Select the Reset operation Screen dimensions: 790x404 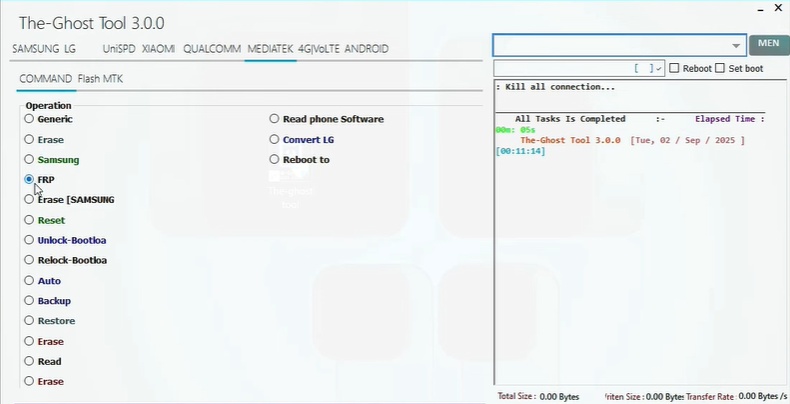(x=29, y=220)
